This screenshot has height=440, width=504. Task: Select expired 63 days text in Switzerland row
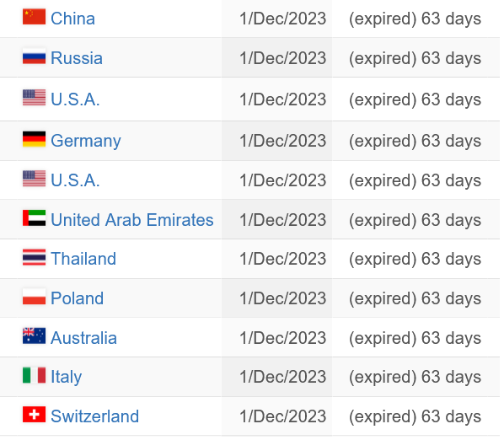tap(415, 416)
